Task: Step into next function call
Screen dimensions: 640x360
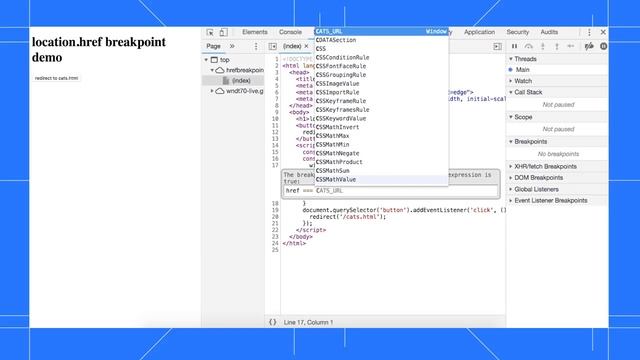Action: pyautogui.click(x=543, y=47)
